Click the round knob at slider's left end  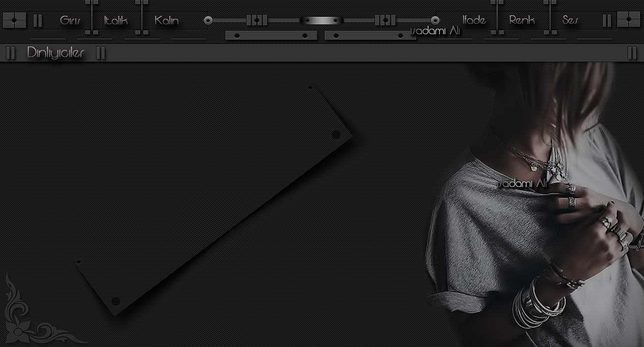click(x=208, y=20)
